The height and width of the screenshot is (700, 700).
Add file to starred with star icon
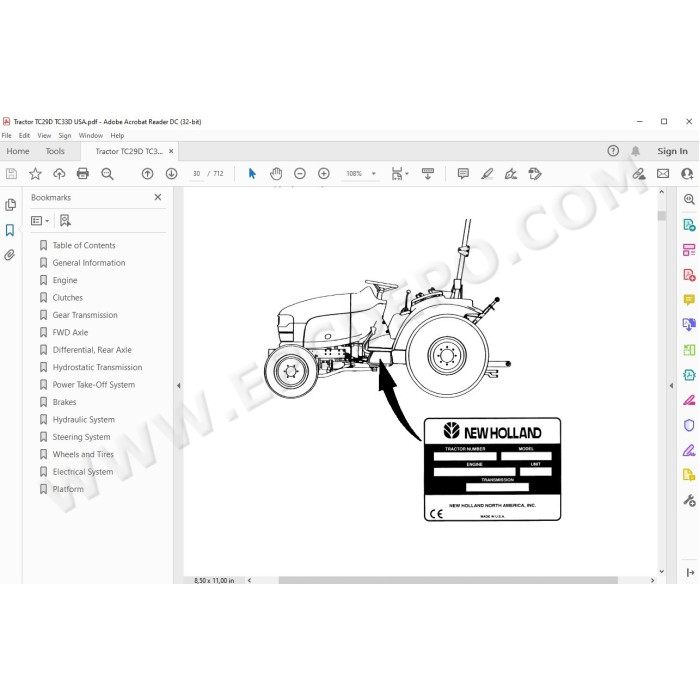pyautogui.click(x=35, y=174)
